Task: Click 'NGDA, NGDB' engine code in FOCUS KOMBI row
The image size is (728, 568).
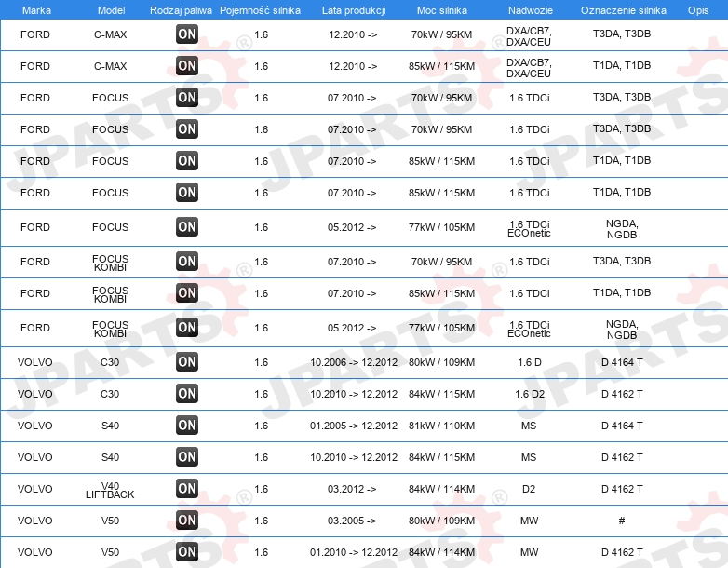Action: click(x=622, y=330)
